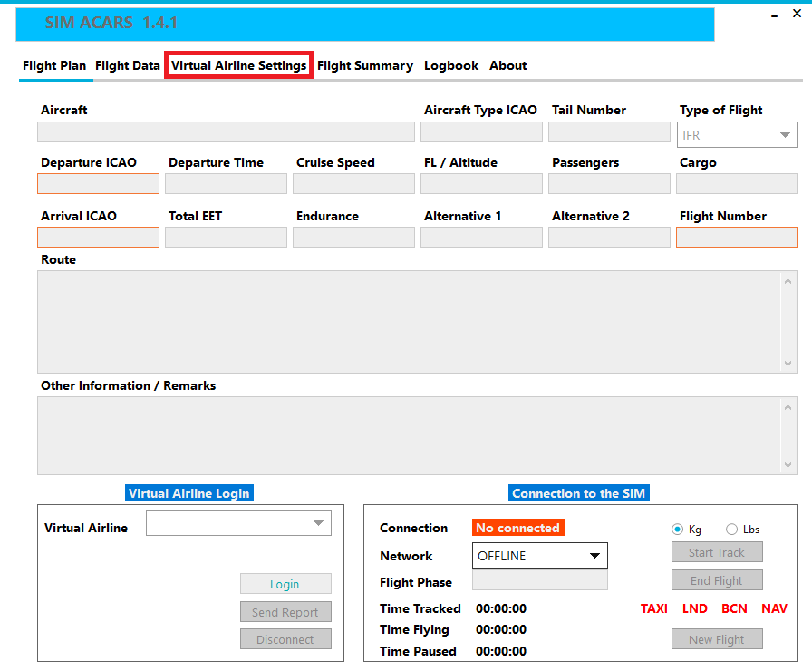This screenshot has height=671, width=812.
Task: Click the TAXI light indicator
Action: (653, 608)
